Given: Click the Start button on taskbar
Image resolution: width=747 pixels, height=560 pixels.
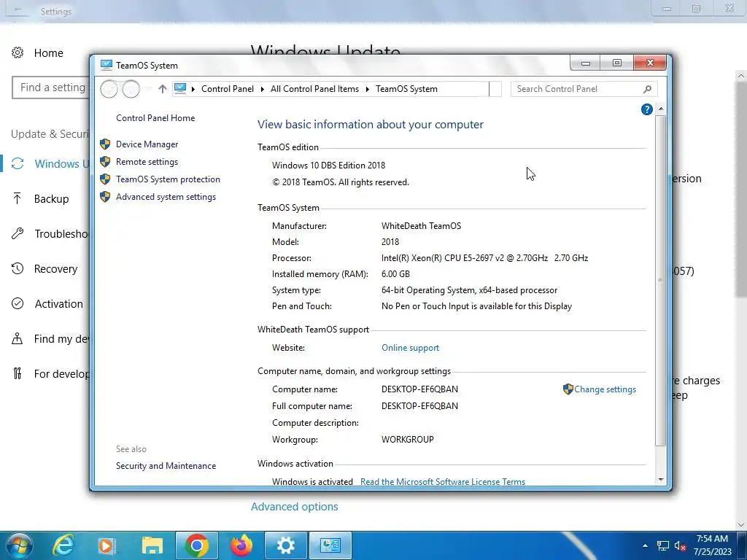Looking at the screenshot, I should pyautogui.click(x=19, y=545).
